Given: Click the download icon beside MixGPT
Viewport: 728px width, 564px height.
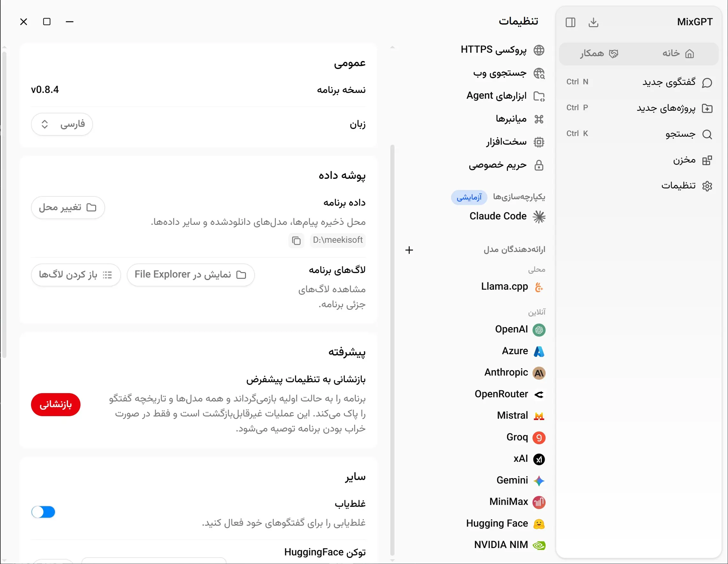Looking at the screenshot, I should point(593,22).
